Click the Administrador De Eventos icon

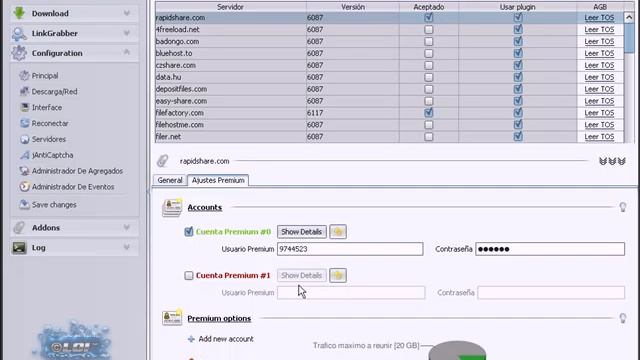(24, 187)
